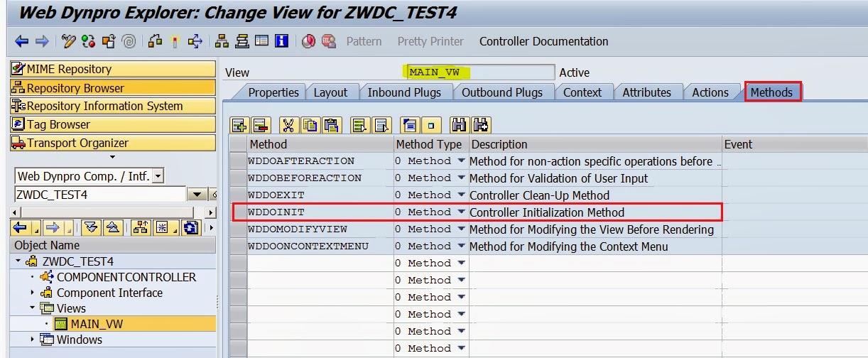
Task: Click the WDDOBEFOREACTION method cell
Action: (320, 178)
